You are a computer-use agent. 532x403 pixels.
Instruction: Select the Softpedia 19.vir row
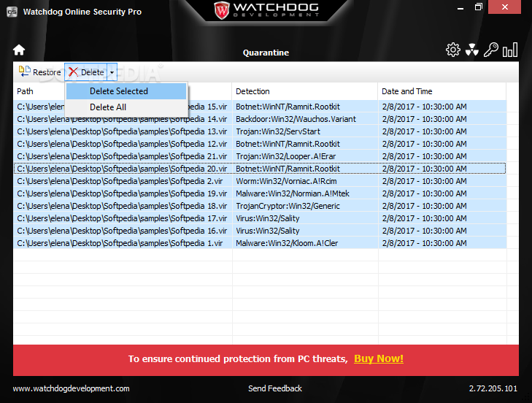point(260,193)
